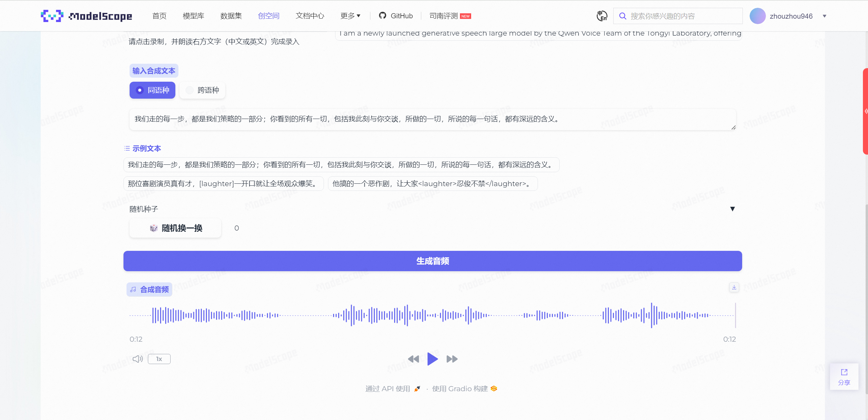Open the search magnifier icon

point(622,16)
